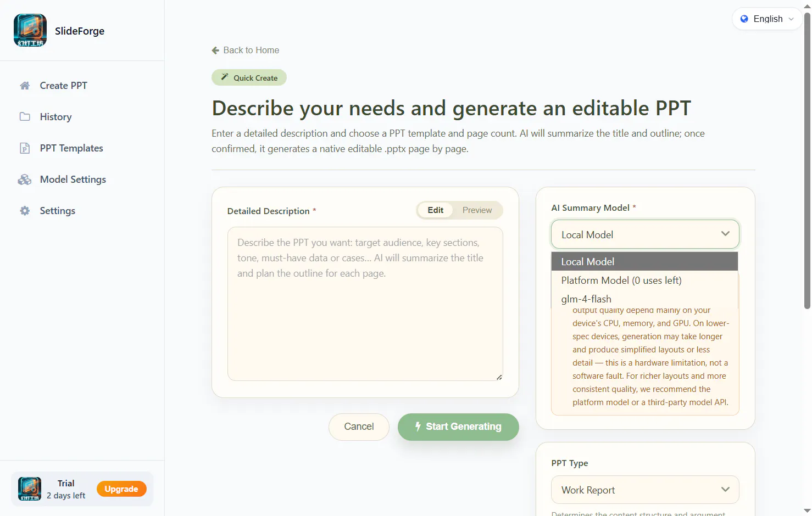Viewport: 812px width, 516px height.
Task: Open Create PPT in sidebar
Action: [63, 86]
